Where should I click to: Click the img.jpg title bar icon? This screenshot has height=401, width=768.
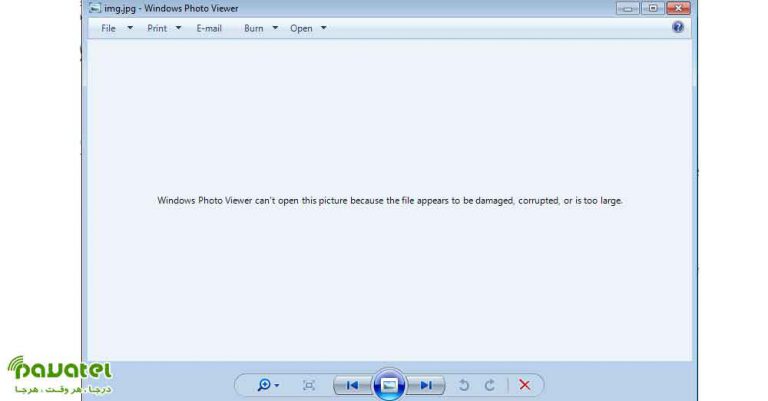point(95,8)
